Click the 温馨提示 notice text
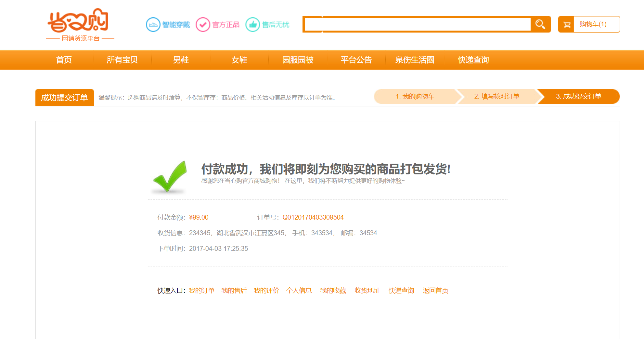644x339 pixels. [x=218, y=98]
